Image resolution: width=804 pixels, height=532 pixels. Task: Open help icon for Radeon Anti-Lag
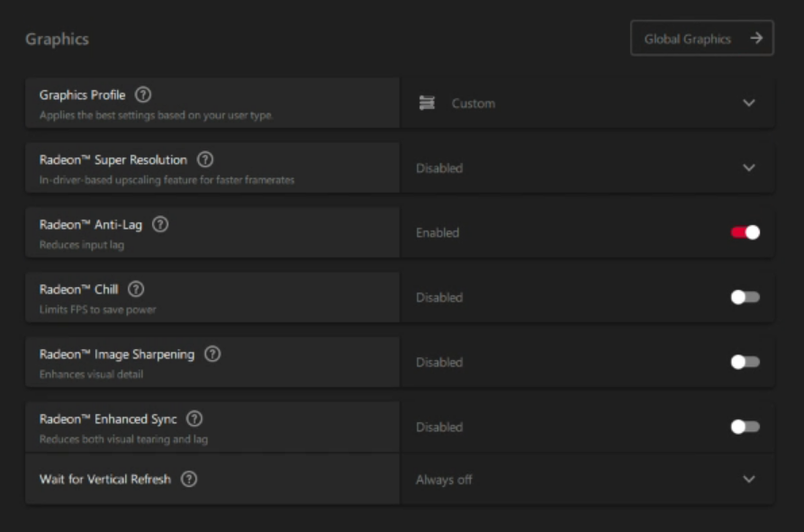160,224
